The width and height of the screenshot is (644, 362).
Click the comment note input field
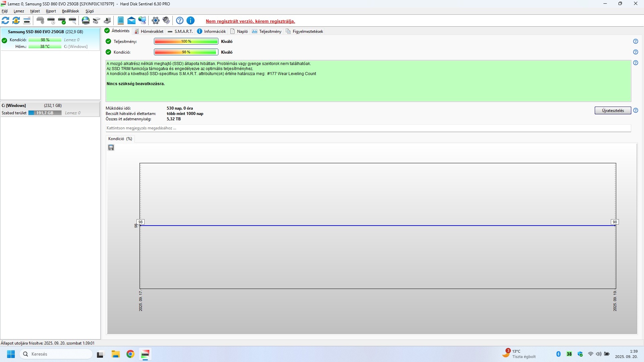(x=368, y=128)
